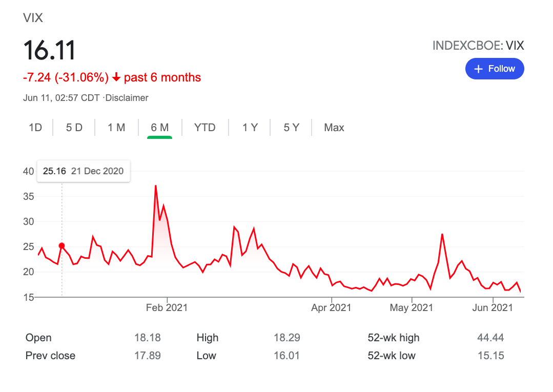
Task: Select the 5 D chart range
Action: (74, 128)
